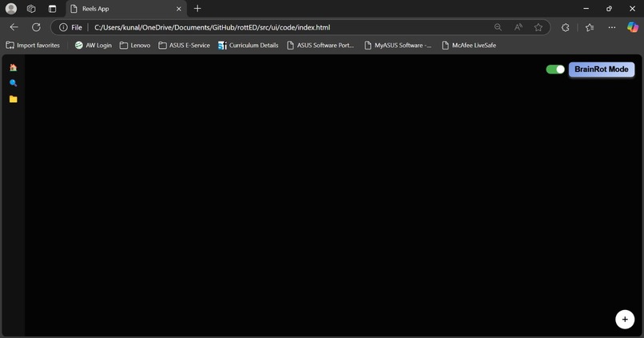Open the Read aloud icon
Viewport: 644px width, 338px height.
[x=519, y=27]
